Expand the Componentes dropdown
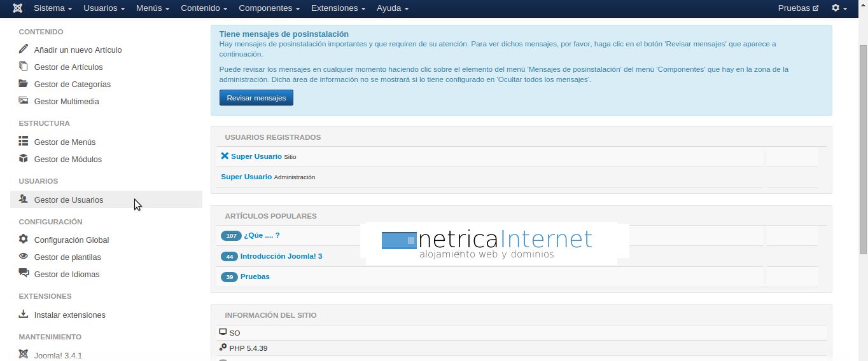The image size is (868, 361). coord(269,8)
